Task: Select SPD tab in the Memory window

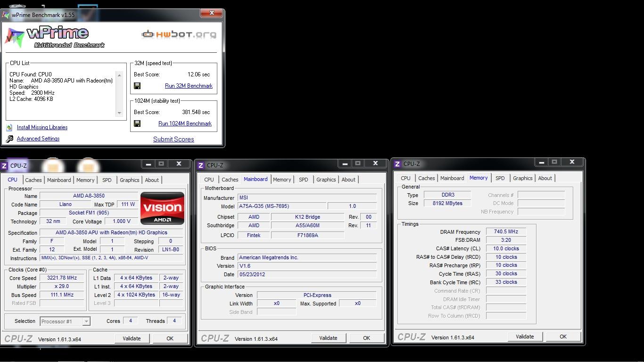Action: tap(500, 178)
